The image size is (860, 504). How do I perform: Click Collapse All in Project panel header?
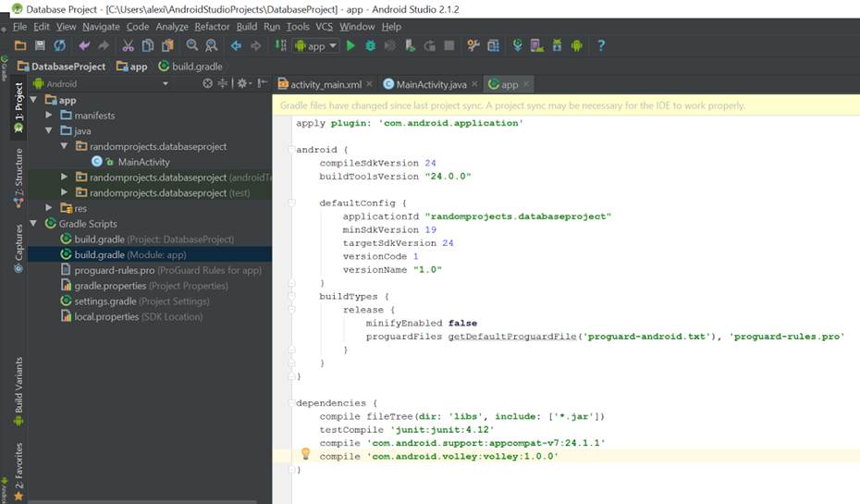click(222, 83)
